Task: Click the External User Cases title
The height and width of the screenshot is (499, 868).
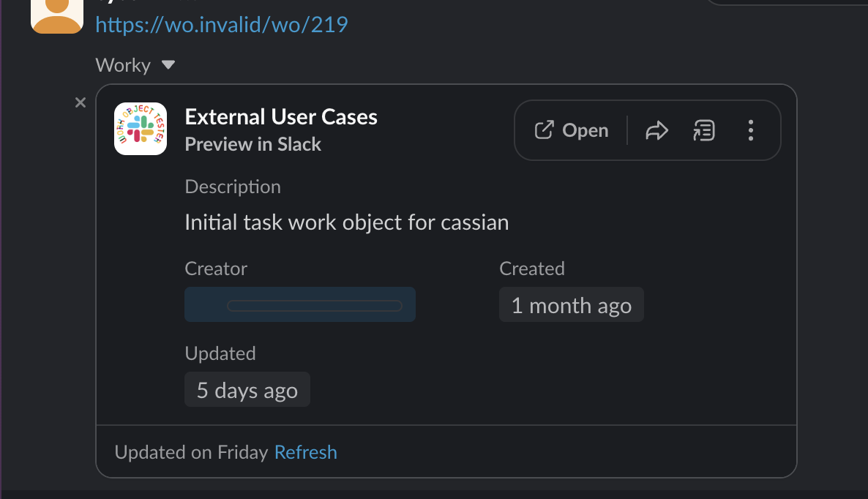Action: pyautogui.click(x=281, y=117)
